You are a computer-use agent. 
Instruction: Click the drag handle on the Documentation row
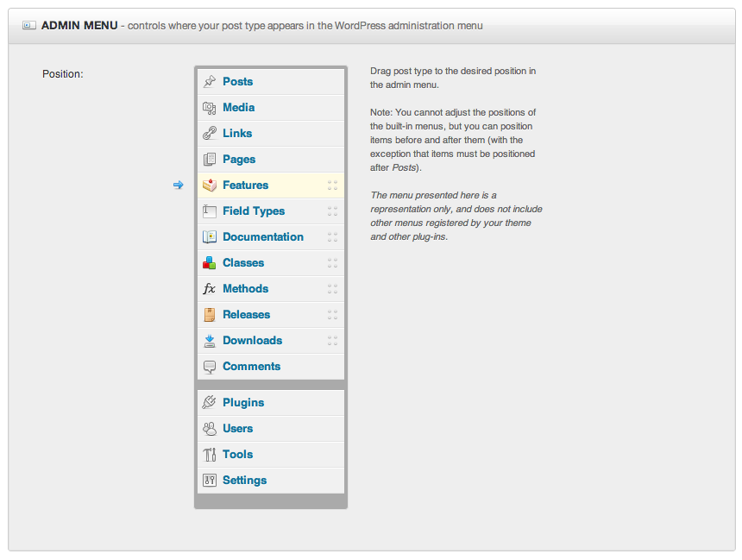pos(332,236)
